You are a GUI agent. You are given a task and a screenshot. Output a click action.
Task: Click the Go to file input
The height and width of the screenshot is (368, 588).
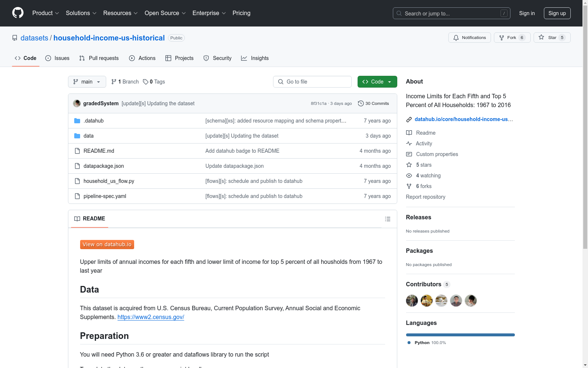coord(312,82)
